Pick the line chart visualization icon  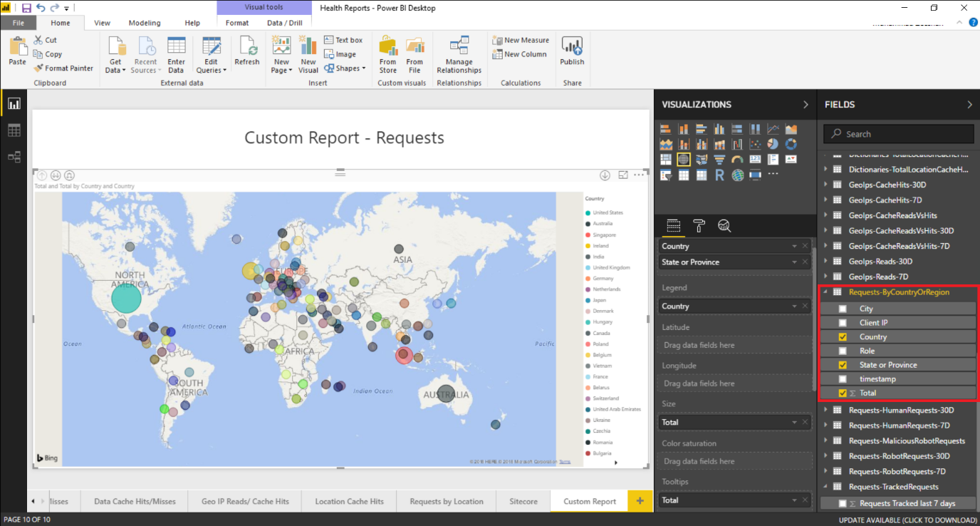[773, 129]
